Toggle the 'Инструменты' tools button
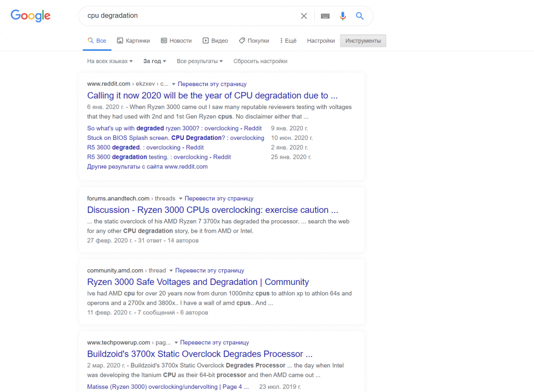534x392 pixels. tap(363, 41)
